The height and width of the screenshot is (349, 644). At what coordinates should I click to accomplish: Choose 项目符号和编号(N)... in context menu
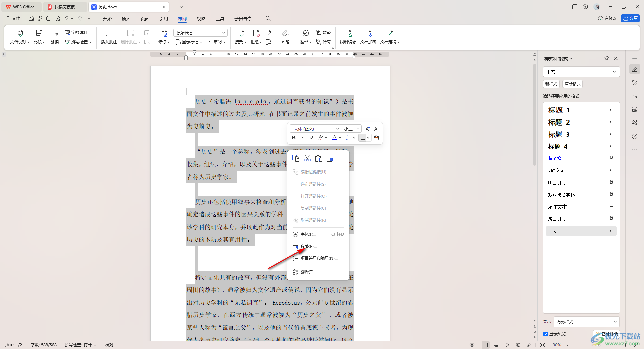pyautogui.click(x=318, y=258)
